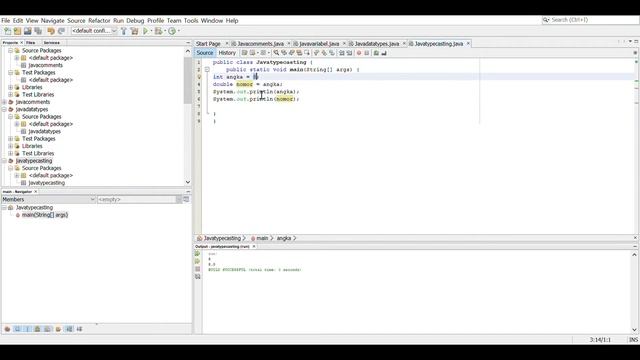Toggle Fully Qualified Names in Navigator
Screen dimensions: 640x360
(58, 329)
